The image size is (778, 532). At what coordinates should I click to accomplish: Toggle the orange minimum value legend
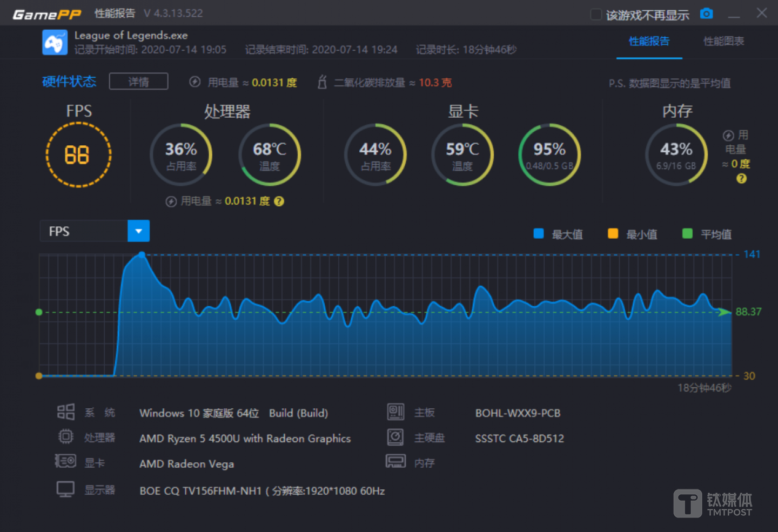[x=613, y=233]
